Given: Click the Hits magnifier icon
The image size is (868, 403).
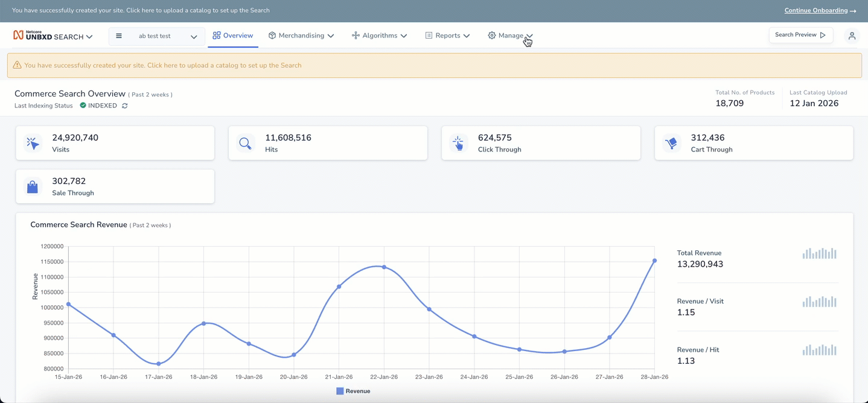Looking at the screenshot, I should click(245, 143).
